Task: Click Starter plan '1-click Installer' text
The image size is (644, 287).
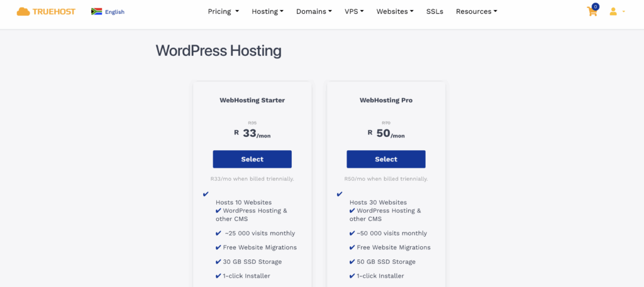Action: 247,276
